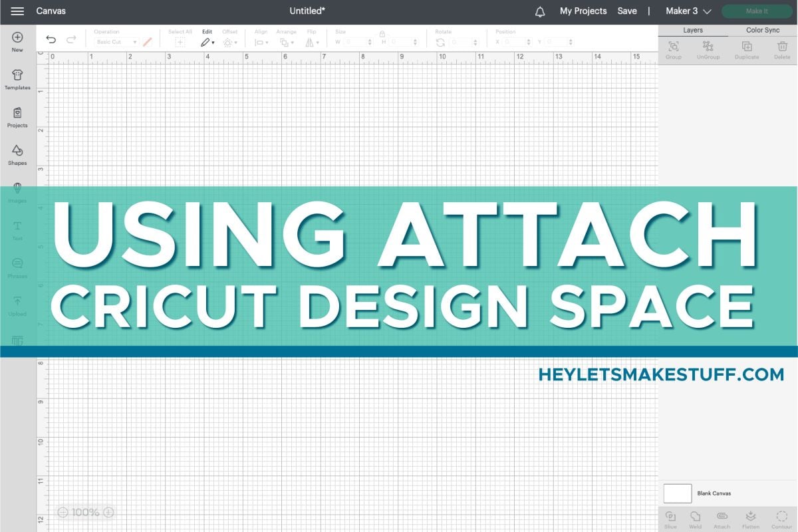The image size is (798, 532).
Task: Click the Blank Canvas layer label
Action: pyautogui.click(x=714, y=493)
